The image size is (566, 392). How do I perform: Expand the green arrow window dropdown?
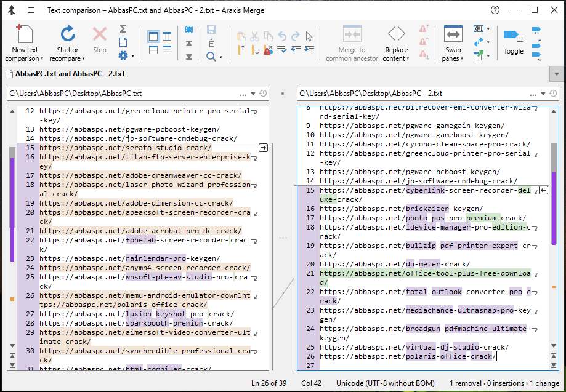(x=488, y=56)
